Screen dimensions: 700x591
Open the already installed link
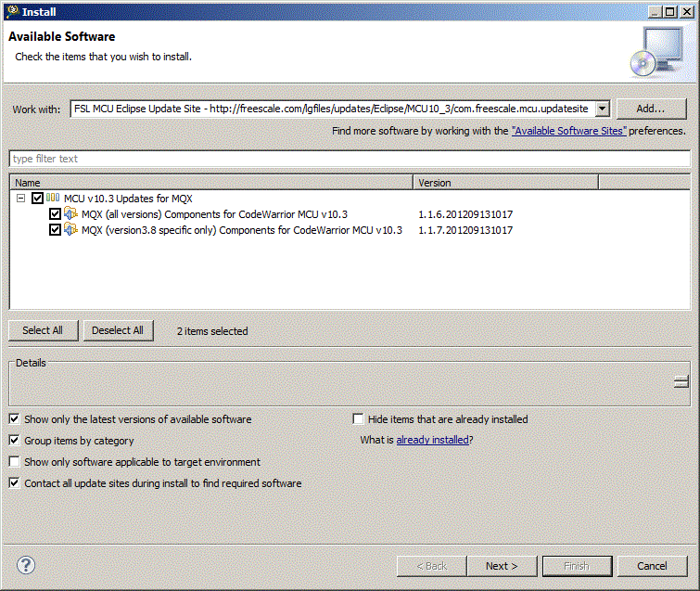click(x=433, y=440)
